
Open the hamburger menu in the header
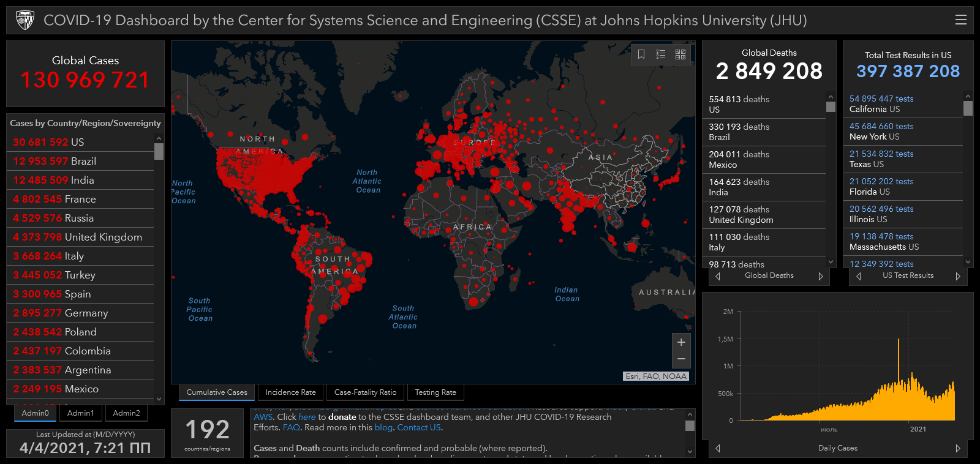tap(961, 20)
